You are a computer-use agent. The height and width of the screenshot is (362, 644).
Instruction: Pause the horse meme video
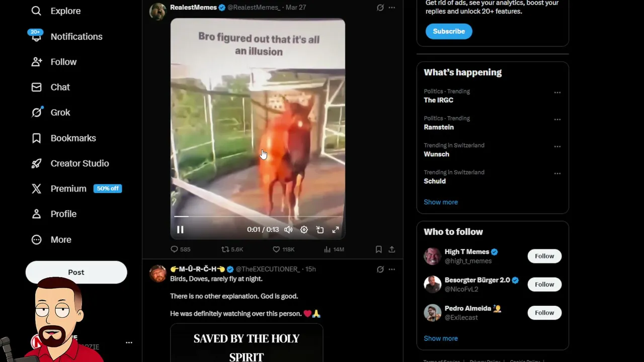click(x=180, y=230)
